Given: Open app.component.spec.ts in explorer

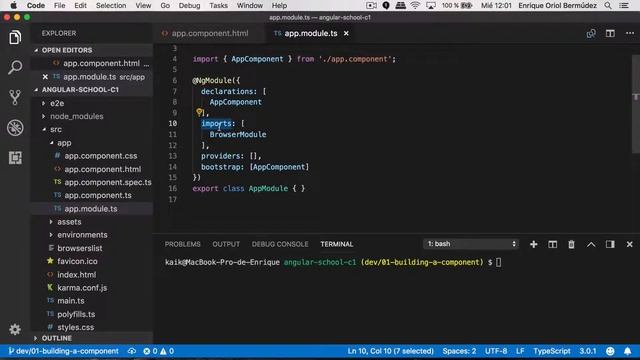Looking at the screenshot, I should click(108, 182).
